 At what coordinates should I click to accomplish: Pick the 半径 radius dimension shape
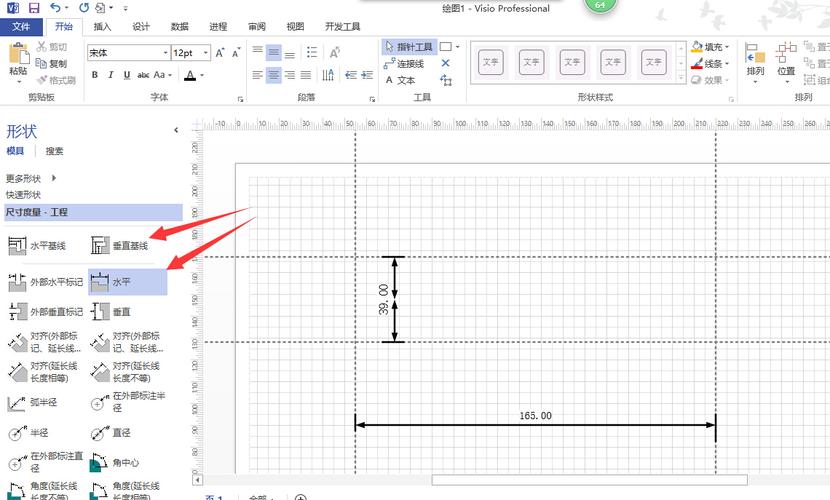tap(29, 433)
